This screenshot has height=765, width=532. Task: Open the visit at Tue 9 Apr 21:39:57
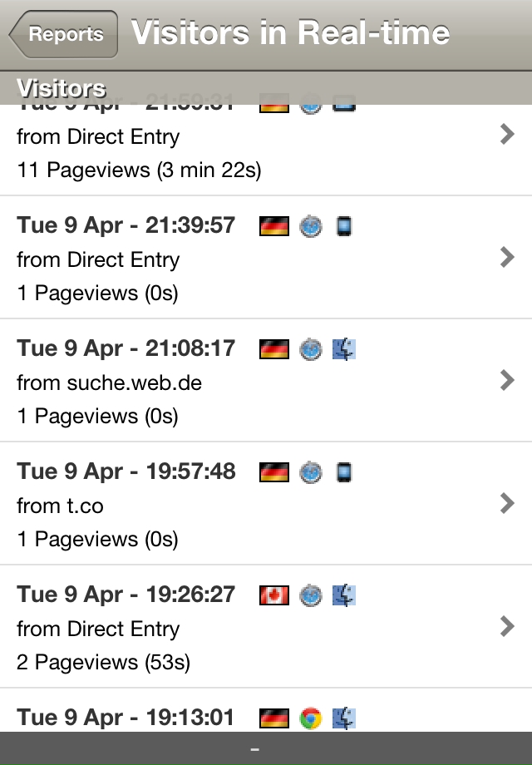[266, 257]
